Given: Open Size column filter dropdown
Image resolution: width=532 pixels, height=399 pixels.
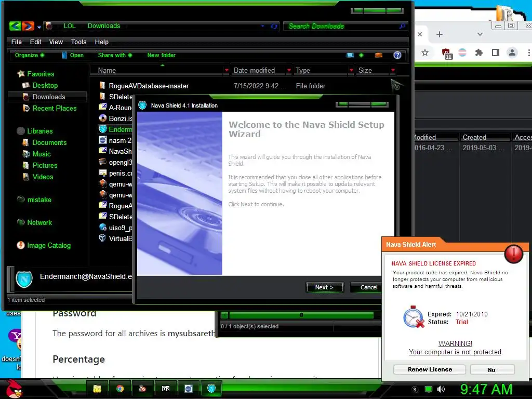Looking at the screenshot, I should [393, 70].
